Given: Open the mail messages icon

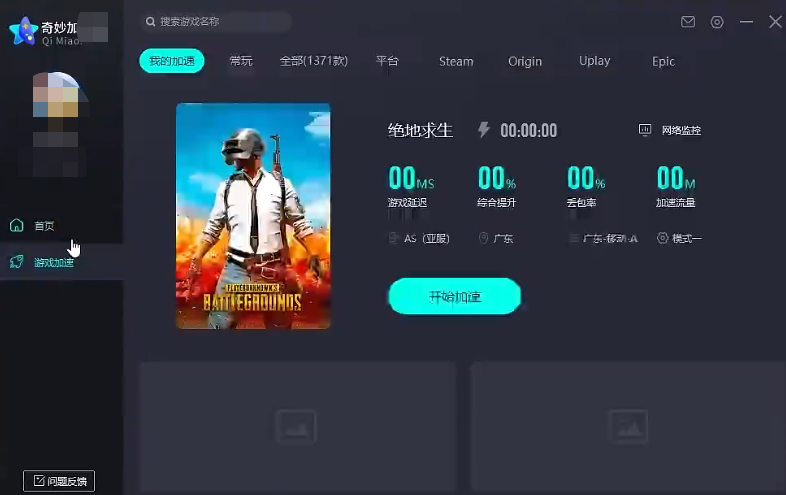Looking at the screenshot, I should [688, 22].
